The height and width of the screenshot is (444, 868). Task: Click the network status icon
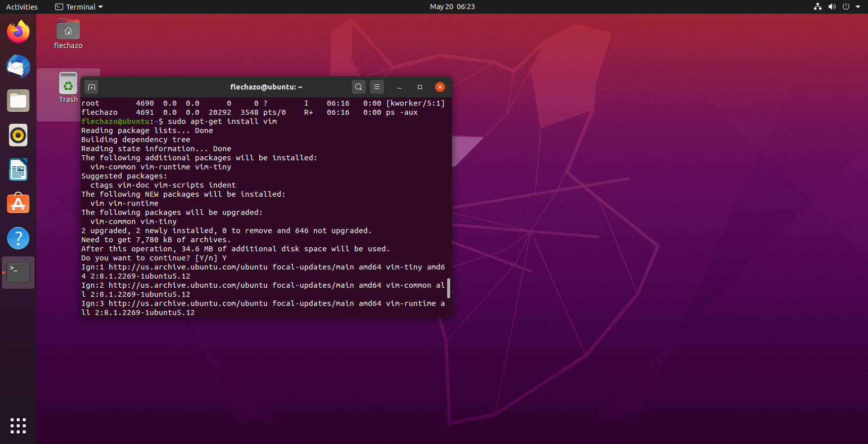click(817, 7)
